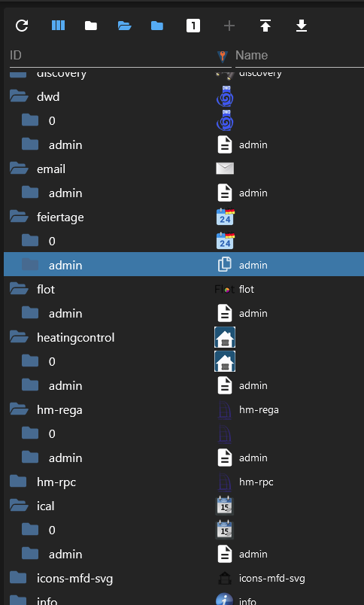The width and height of the screenshot is (364, 605).
Task: Click the Name column filter field
Action: 299,56
